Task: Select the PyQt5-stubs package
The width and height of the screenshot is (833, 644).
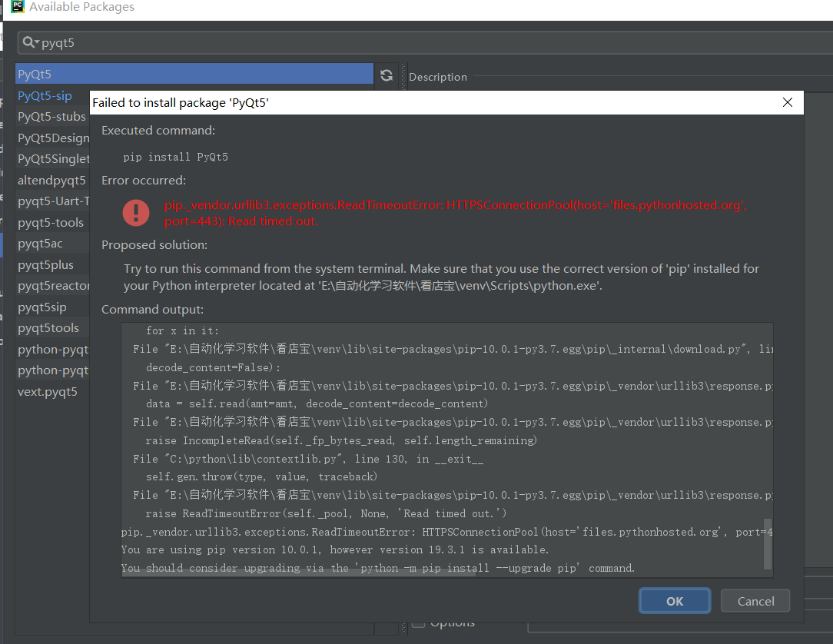Action: pyautogui.click(x=51, y=116)
